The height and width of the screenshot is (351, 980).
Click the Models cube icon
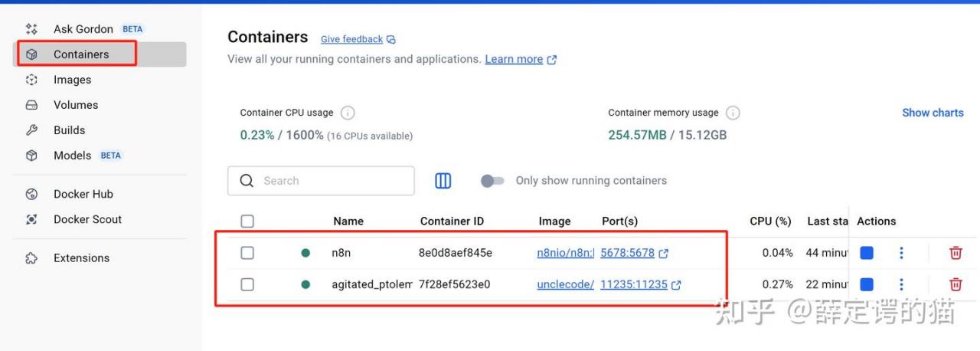coord(31,156)
